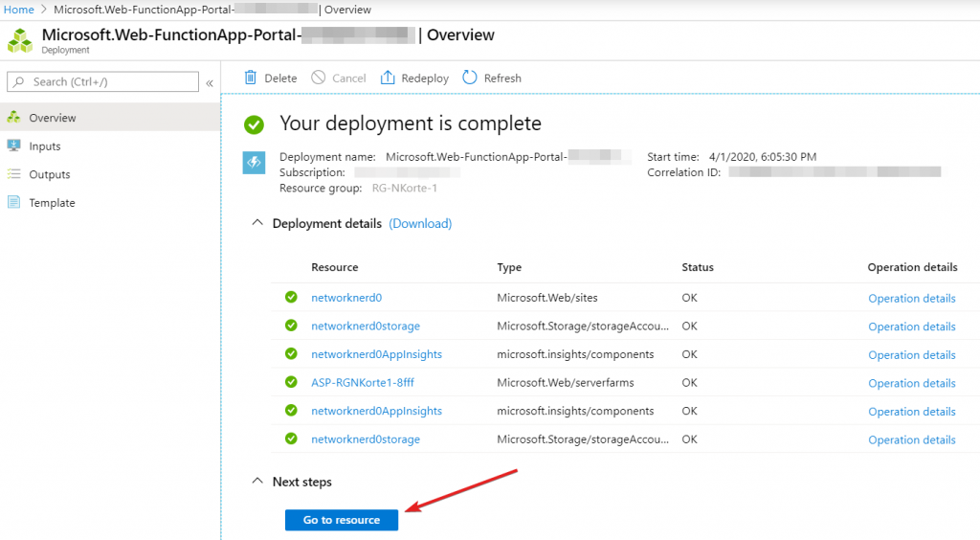
Task: Click the green check beside ASP-RGNKorte1-8fff
Action: point(291,382)
